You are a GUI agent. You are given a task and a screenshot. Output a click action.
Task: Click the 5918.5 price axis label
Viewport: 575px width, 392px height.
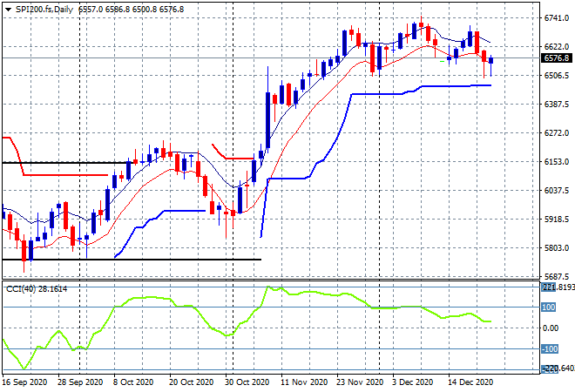click(557, 220)
